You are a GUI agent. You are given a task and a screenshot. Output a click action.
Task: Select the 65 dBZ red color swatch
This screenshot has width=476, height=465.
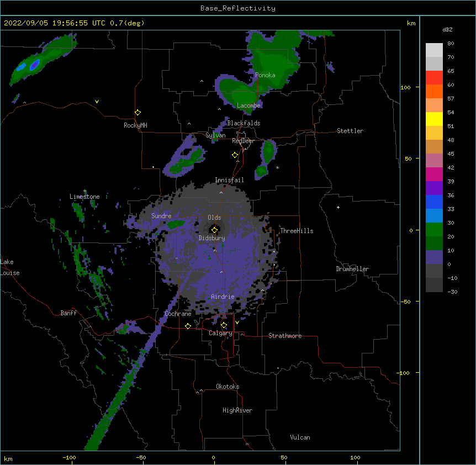[x=434, y=77]
